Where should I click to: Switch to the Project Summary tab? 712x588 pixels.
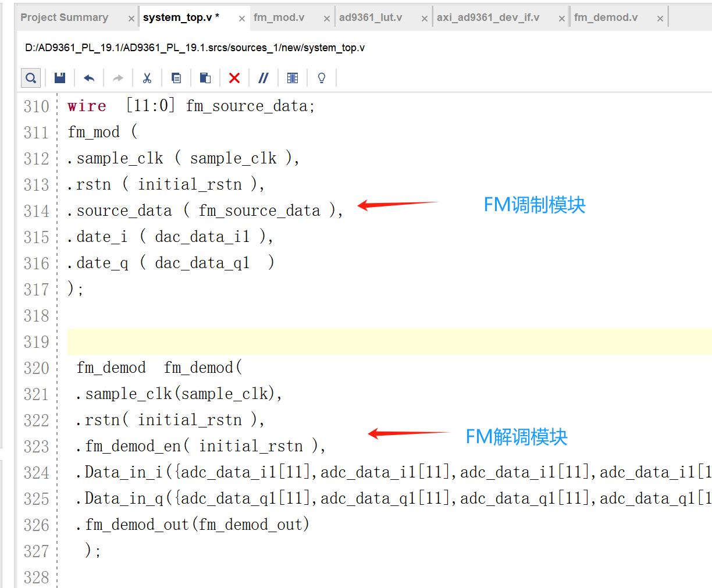coord(64,17)
